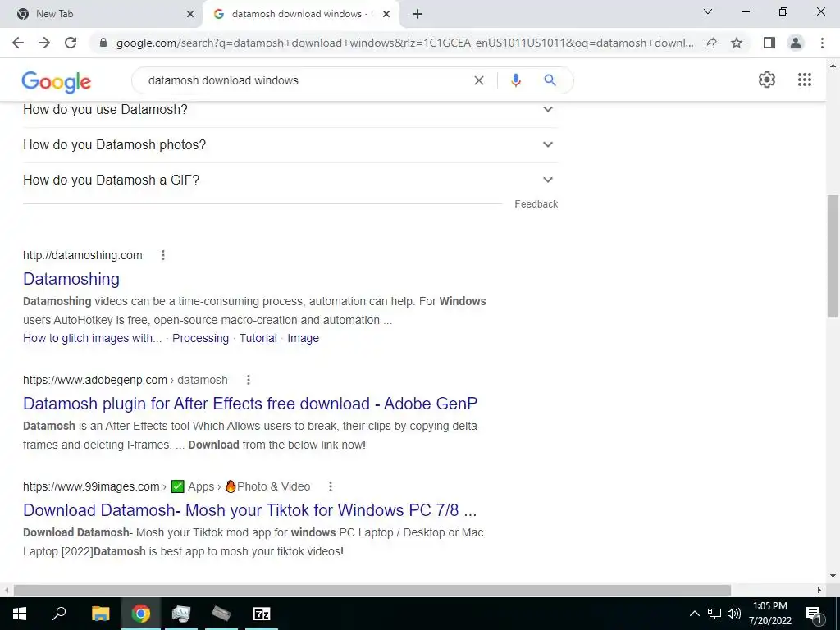Click the horizontal scrollbar thumb
The height and width of the screenshot is (630, 840).
[372, 590]
